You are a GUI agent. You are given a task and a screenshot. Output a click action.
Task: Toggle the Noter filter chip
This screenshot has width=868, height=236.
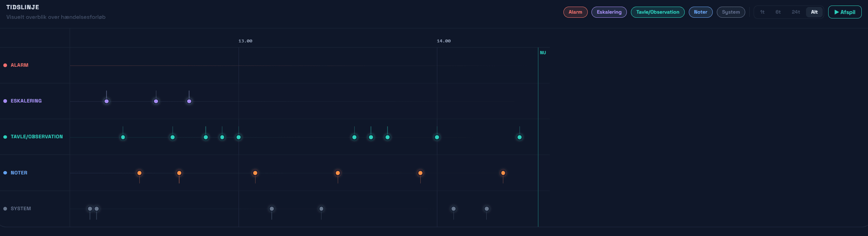coord(700,12)
